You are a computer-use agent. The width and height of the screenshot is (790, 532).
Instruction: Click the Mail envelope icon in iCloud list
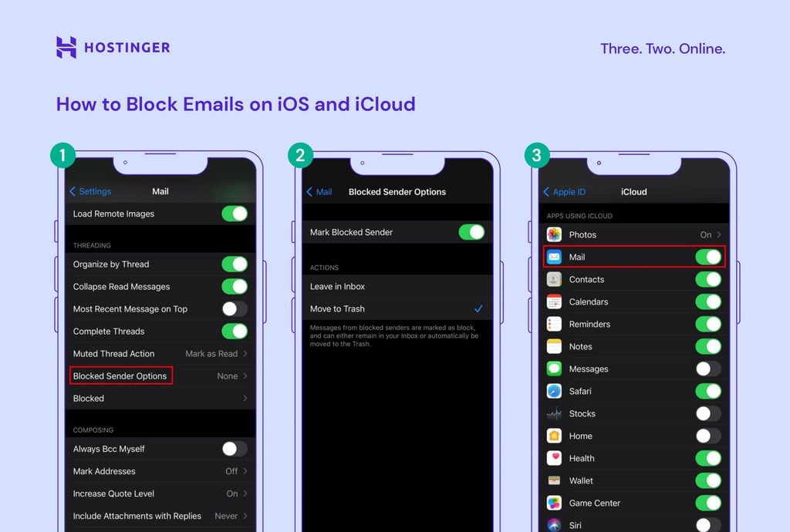554,257
